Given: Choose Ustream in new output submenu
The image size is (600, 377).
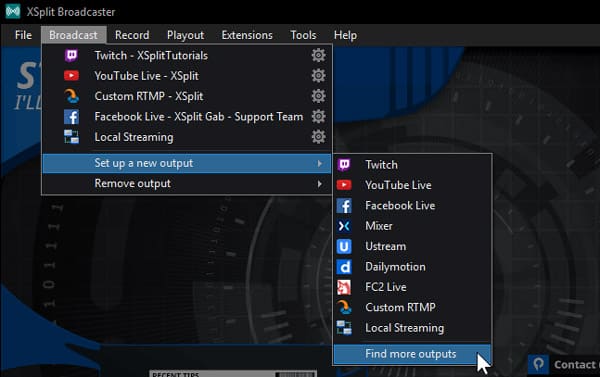Looking at the screenshot, I should (412, 246).
